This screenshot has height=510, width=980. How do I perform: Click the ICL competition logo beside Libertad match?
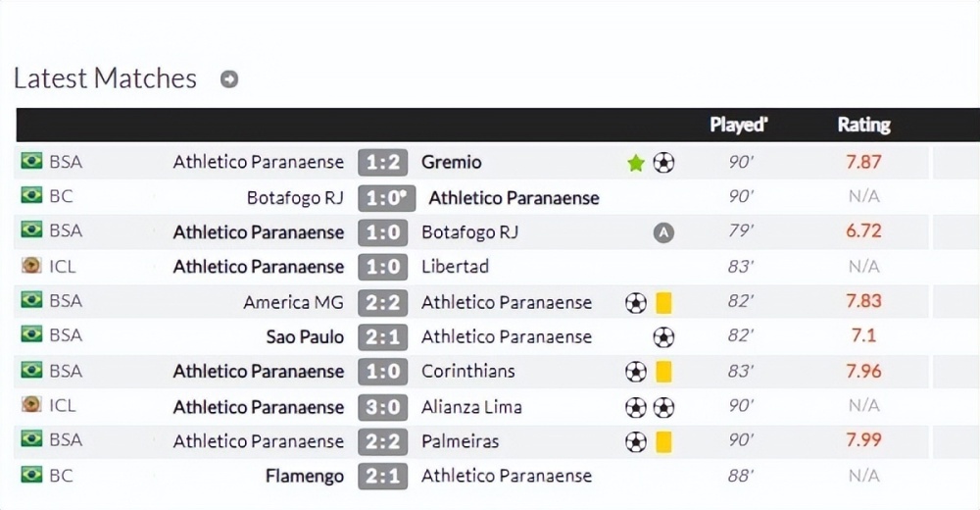31,266
